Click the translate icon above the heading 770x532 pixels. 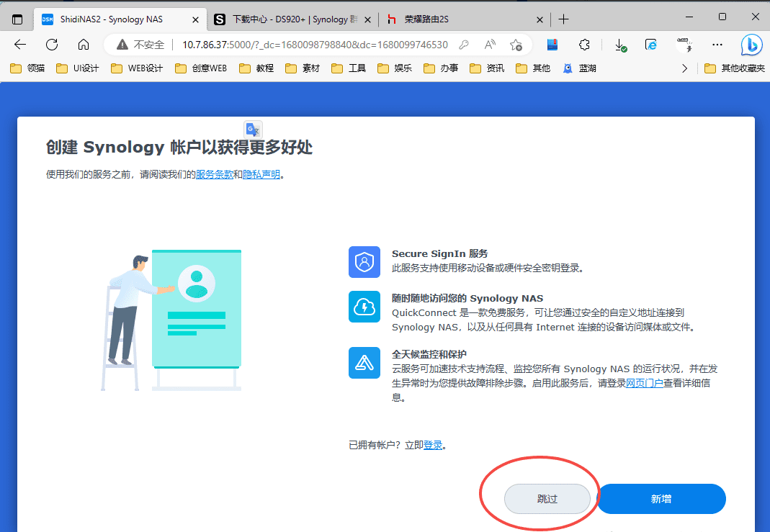tap(253, 130)
